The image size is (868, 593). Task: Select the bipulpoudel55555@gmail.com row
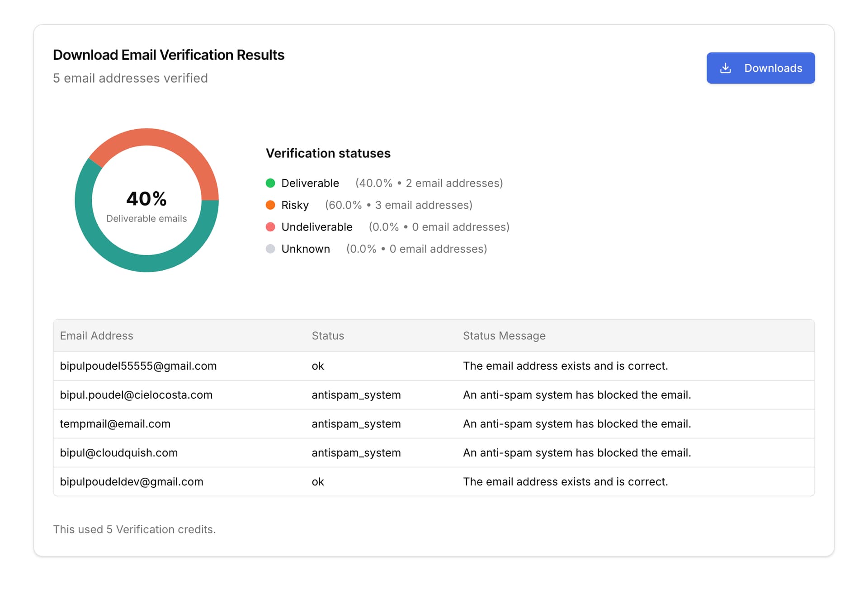click(138, 366)
